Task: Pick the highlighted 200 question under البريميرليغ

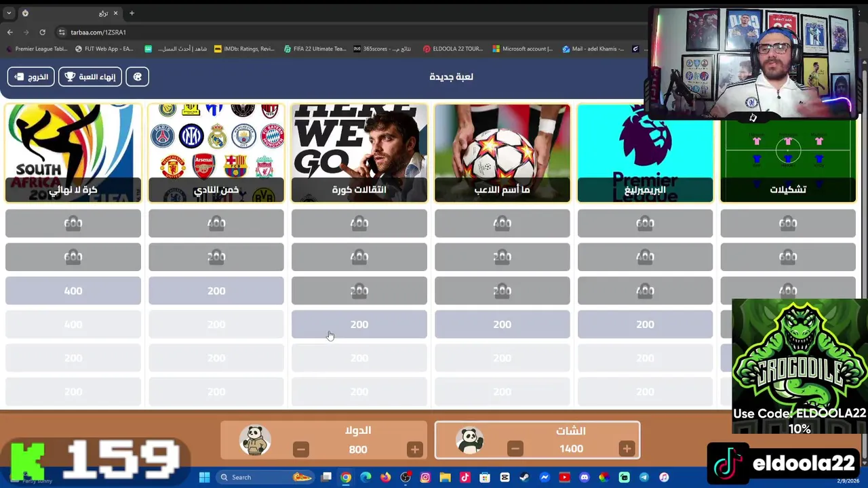Action: pyautogui.click(x=646, y=325)
